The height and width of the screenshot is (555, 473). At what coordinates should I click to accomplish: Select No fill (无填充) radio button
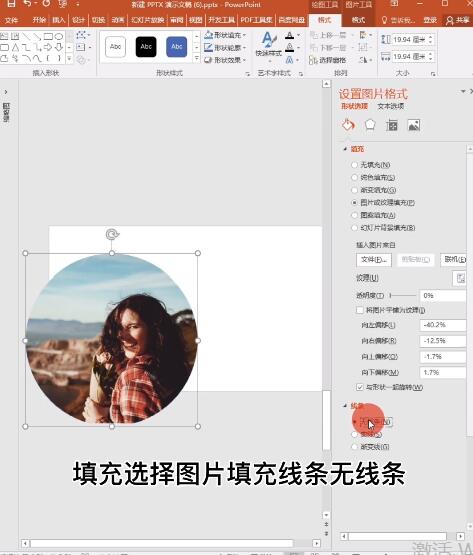[354, 165]
